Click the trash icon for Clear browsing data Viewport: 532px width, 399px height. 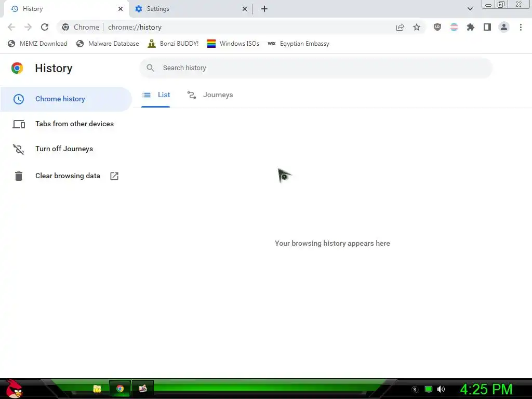coord(19,176)
